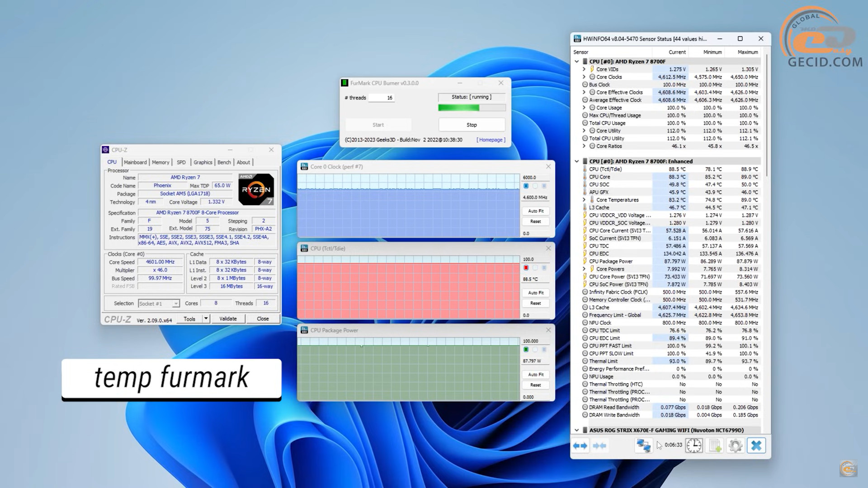Select the blue graph color swatch for Core 0 Clock

click(x=526, y=186)
